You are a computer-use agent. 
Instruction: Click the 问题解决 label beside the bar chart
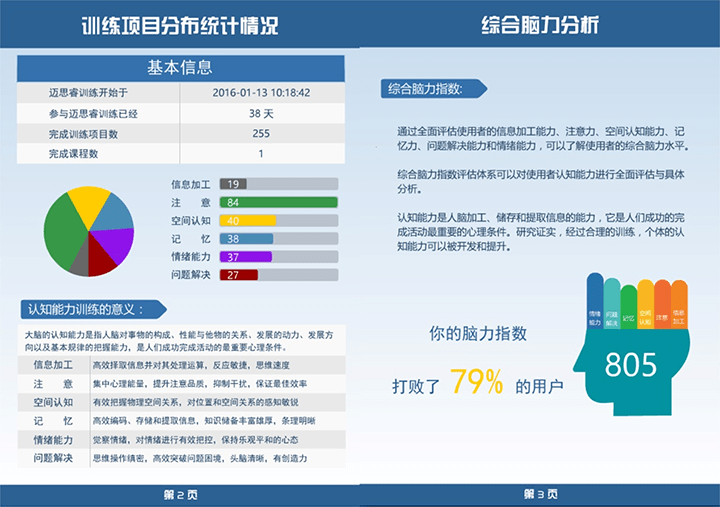click(x=191, y=275)
